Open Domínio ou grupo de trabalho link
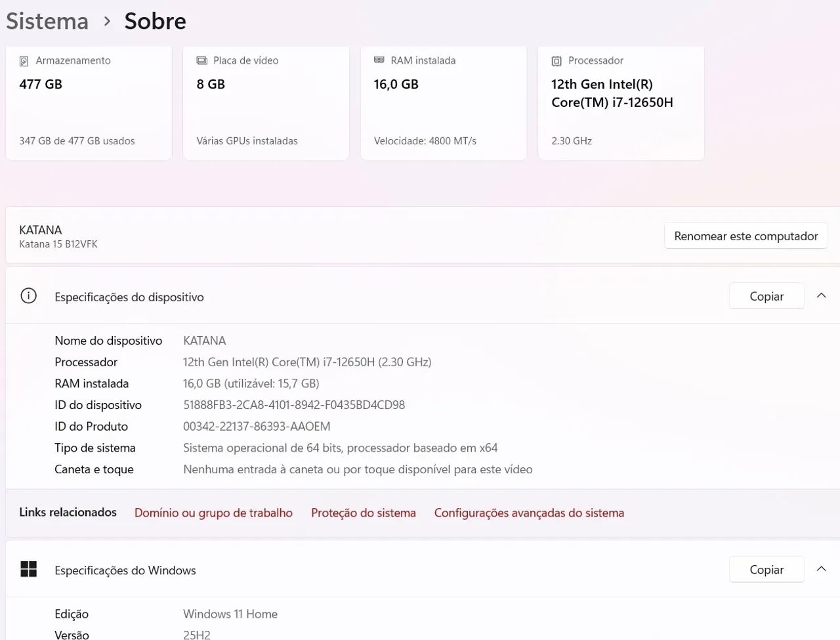840x640 pixels. coord(213,513)
